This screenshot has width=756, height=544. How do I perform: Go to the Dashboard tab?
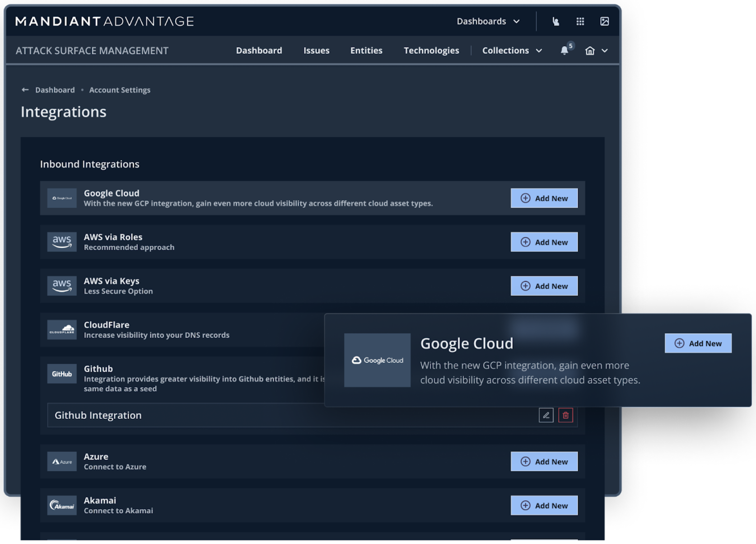click(259, 51)
